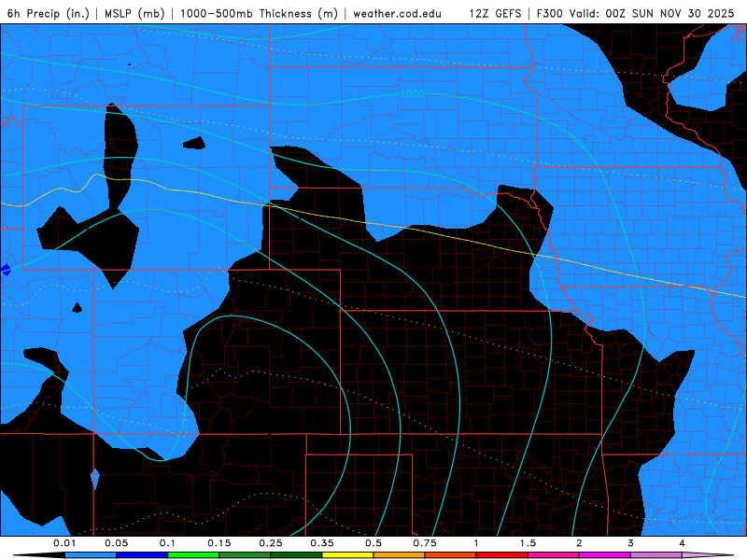Click the dark blue 0.05 legend swatch
The height and width of the screenshot is (560, 747).
(x=142, y=555)
